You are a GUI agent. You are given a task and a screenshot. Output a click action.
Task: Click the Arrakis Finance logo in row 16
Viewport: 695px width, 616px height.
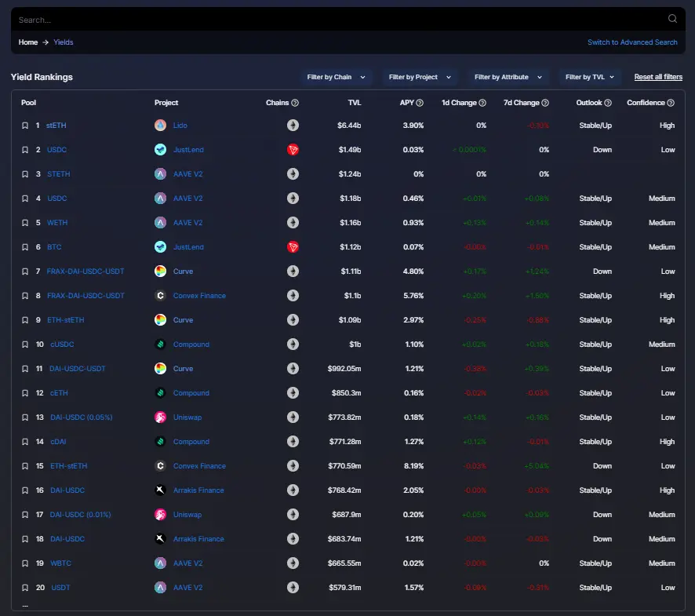pyautogui.click(x=161, y=490)
